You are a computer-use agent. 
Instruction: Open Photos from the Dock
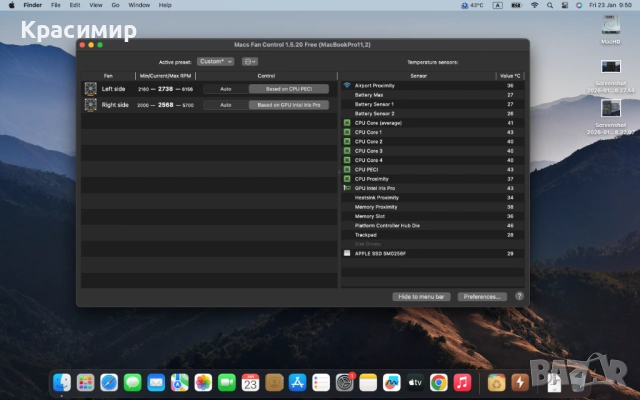[203, 383]
